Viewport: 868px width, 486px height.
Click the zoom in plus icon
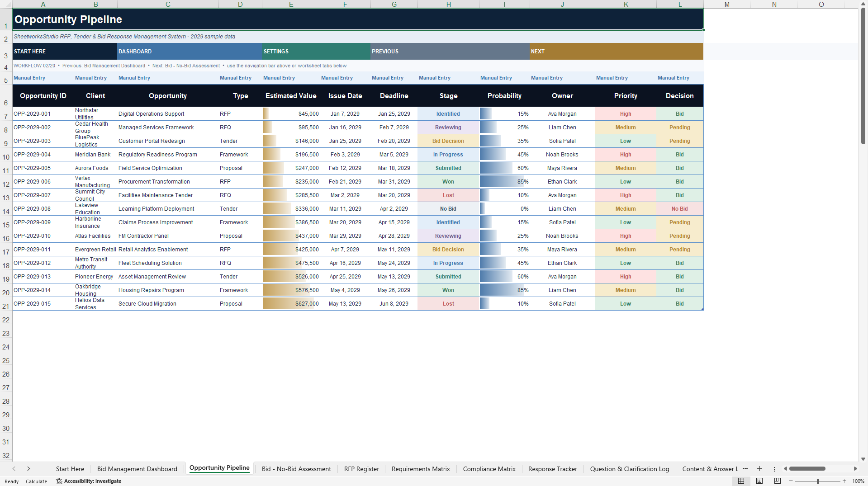click(x=844, y=481)
